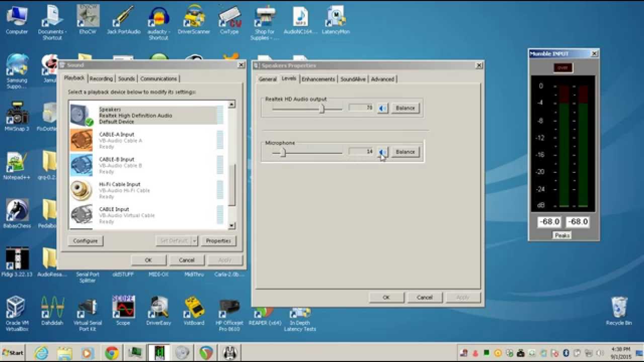The width and height of the screenshot is (644, 362).
Task: Click the over indicator in Mumble INPUT
Action: click(x=563, y=68)
